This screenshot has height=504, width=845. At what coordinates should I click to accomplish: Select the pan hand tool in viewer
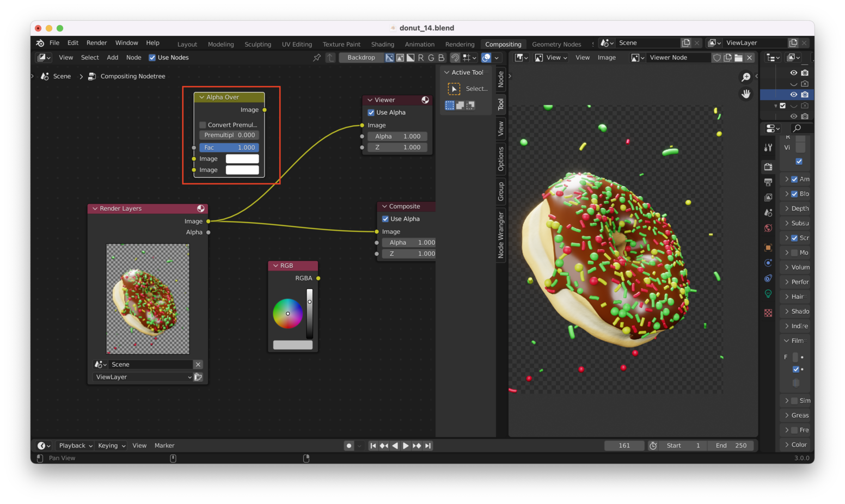point(746,94)
